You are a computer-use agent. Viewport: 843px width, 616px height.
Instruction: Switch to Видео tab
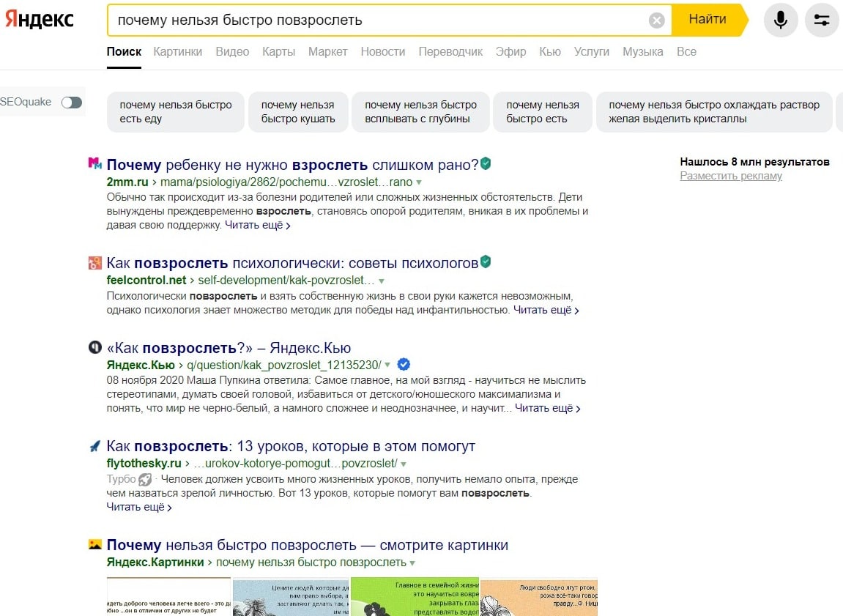232,51
